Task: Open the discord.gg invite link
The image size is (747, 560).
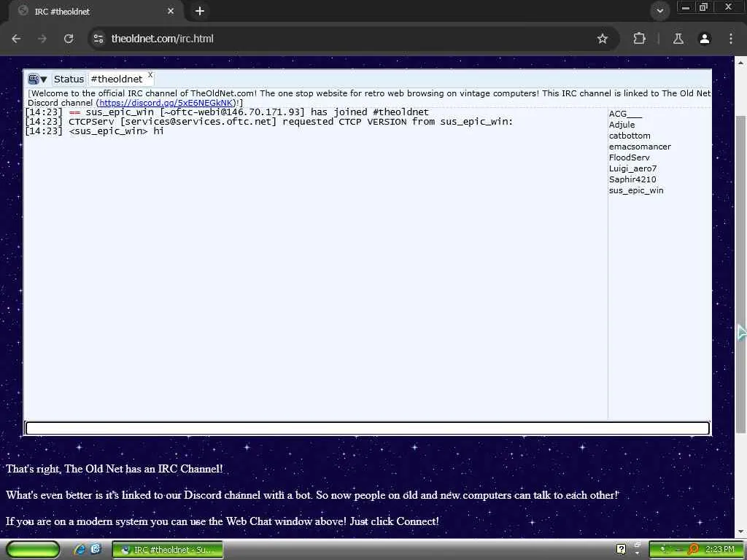Action: tap(166, 103)
